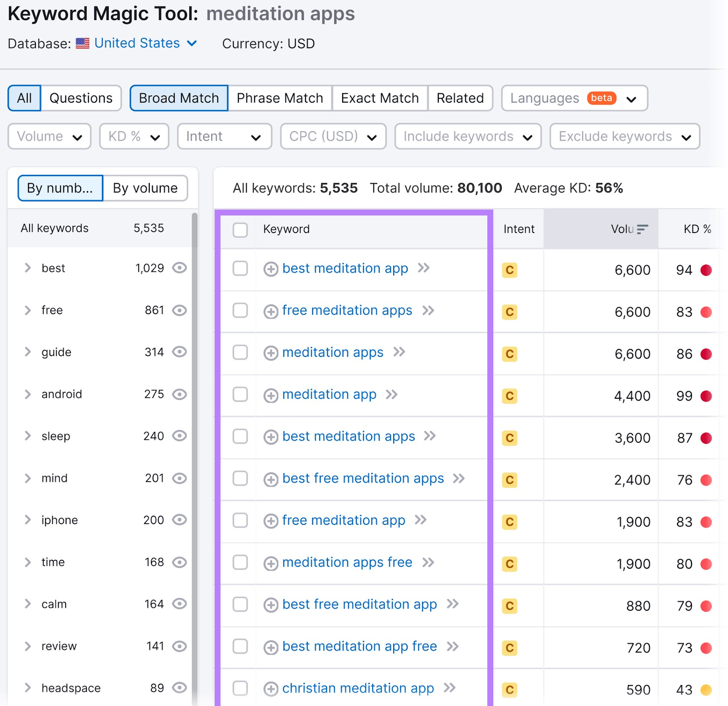Expand the 'android' keyword group
Image resolution: width=728 pixels, height=706 pixels.
28,394
